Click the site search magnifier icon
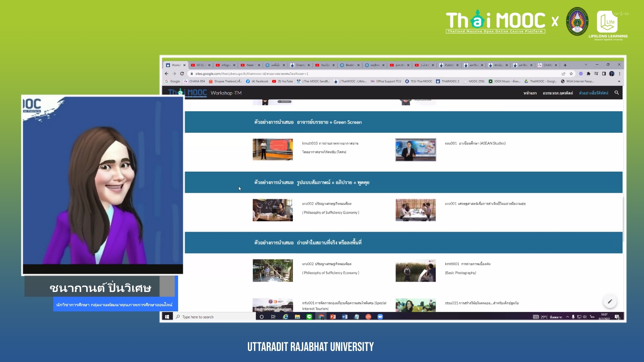644x362 pixels. tap(616, 93)
